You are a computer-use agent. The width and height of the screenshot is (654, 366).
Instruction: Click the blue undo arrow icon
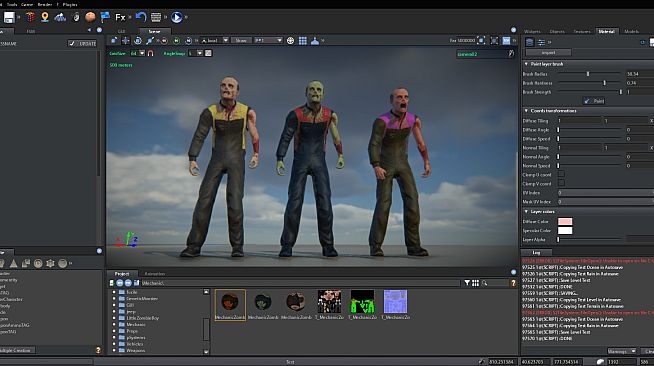click(141, 17)
